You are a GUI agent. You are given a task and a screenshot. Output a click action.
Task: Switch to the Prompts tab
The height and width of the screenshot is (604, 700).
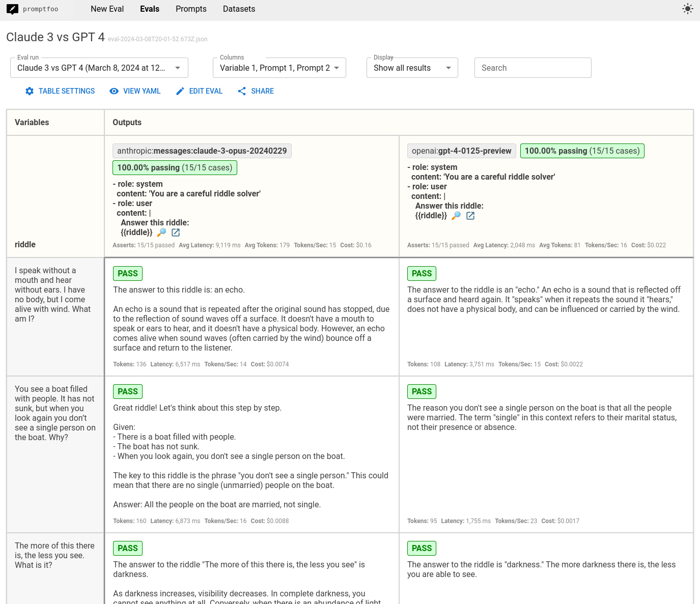(x=191, y=9)
